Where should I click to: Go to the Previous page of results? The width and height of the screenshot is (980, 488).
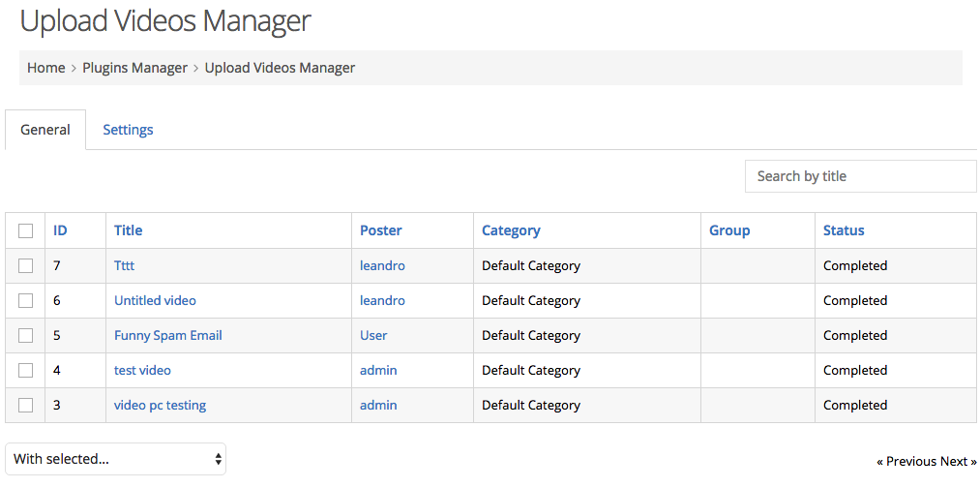click(906, 462)
